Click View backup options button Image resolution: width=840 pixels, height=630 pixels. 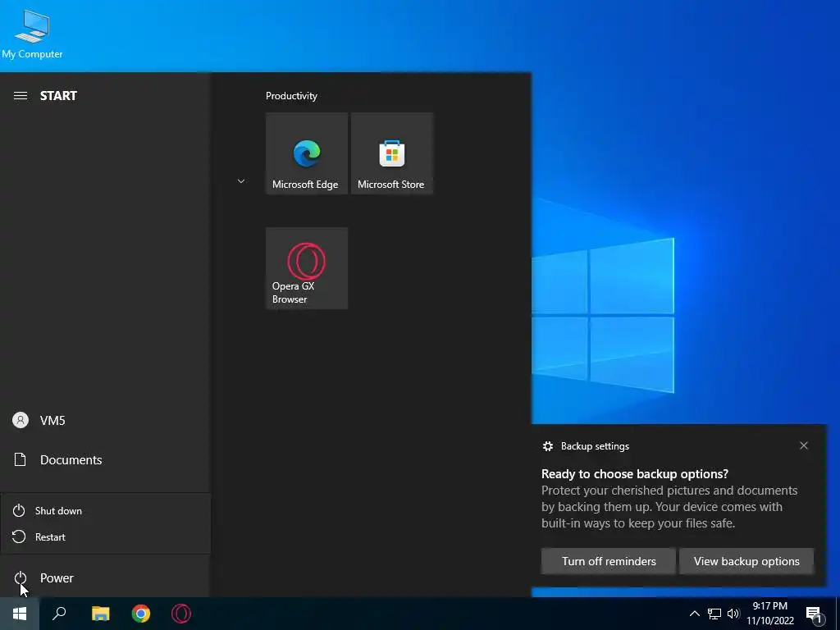[x=746, y=561]
